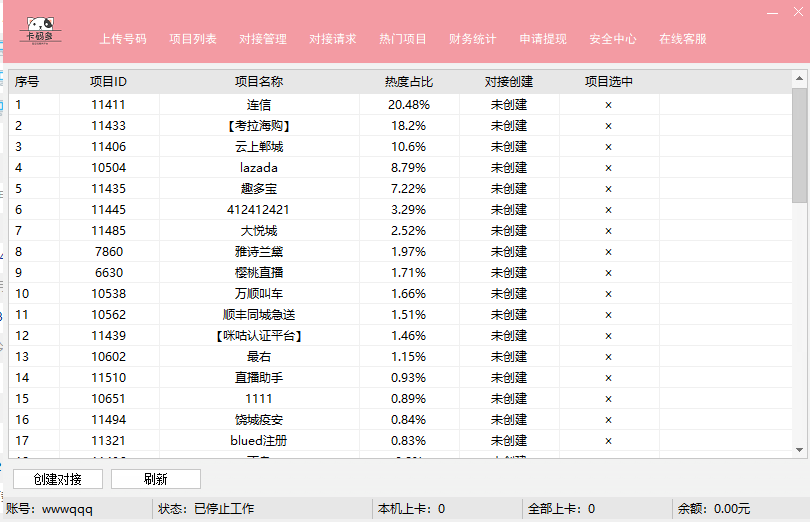Toggle selection × for lazada row
This screenshot has height=522, width=810.
point(609,168)
